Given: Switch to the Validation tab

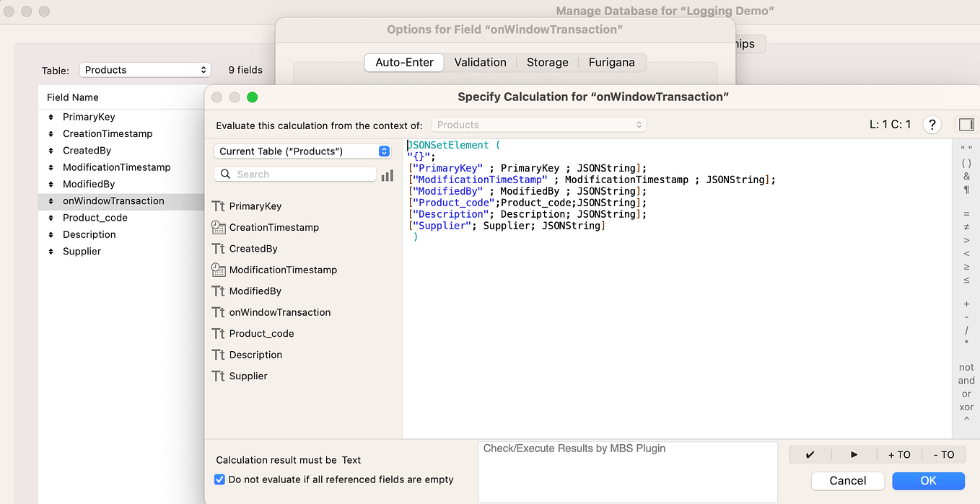Looking at the screenshot, I should pos(480,62).
